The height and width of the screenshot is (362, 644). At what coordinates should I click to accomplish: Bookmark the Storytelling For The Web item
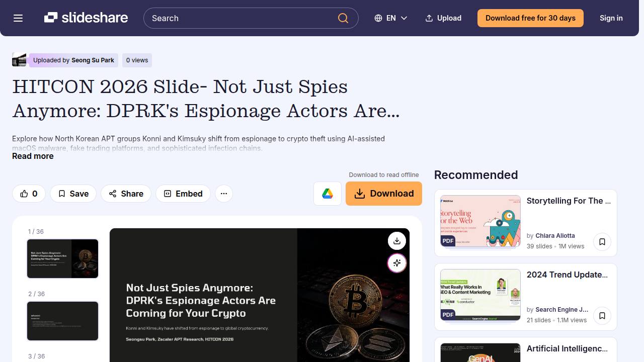pyautogui.click(x=602, y=242)
